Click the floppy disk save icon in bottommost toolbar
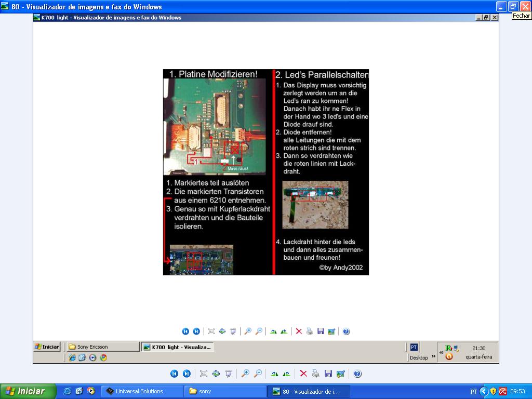This screenshot has width=532, height=399. pos(328,374)
